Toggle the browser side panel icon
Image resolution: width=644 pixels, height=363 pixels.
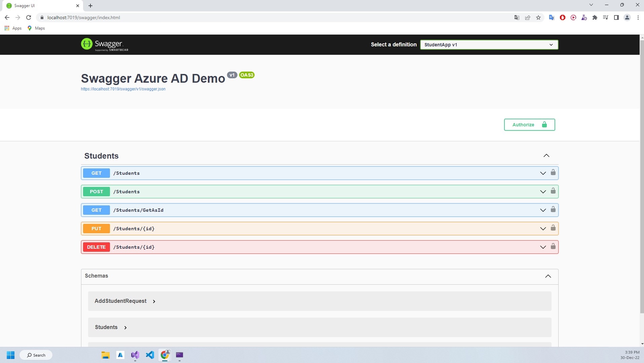click(x=616, y=17)
